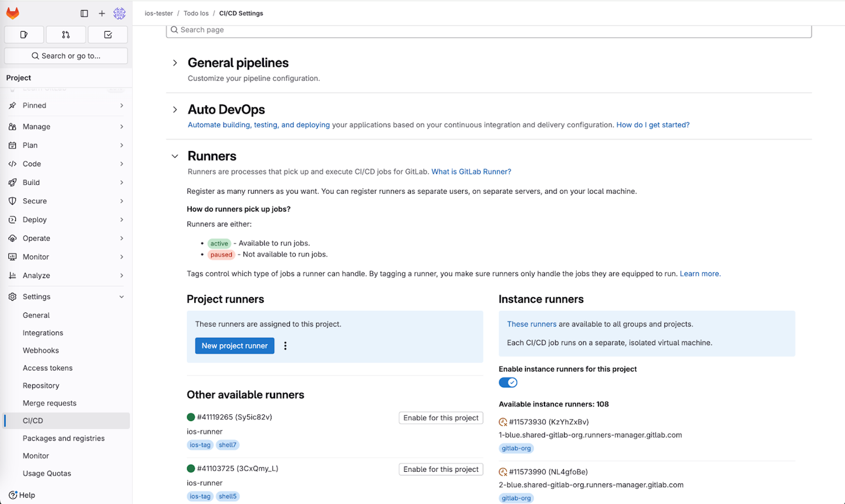The image size is (845, 504).
Task: Open Packages and registries settings
Action: pyautogui.click(x=67, y=438)
